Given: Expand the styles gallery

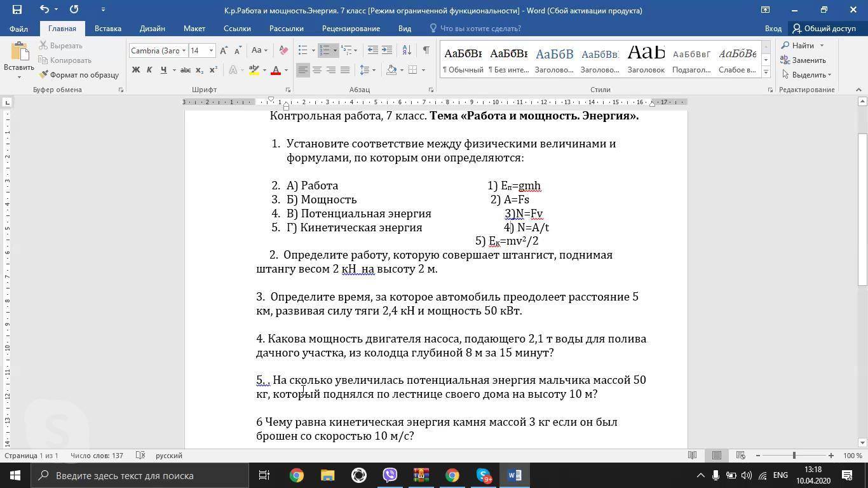Looking at the screenshot, I should tap(766, 72).
